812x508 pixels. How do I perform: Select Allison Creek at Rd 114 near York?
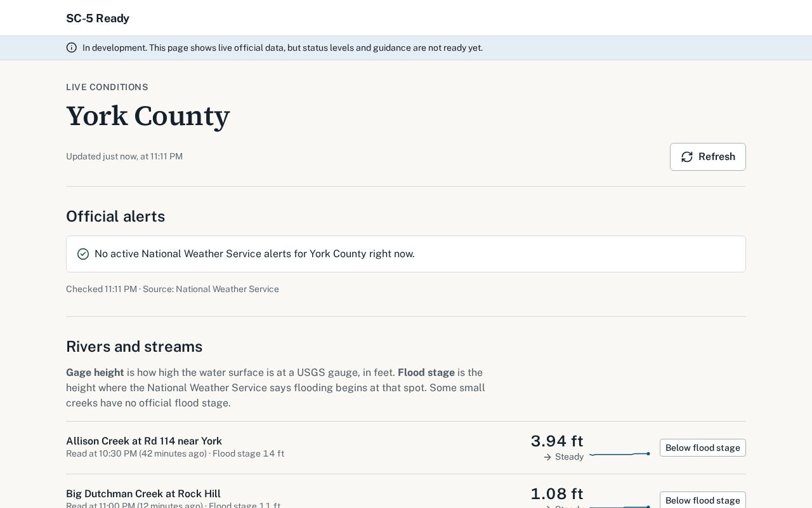point(144,441)
